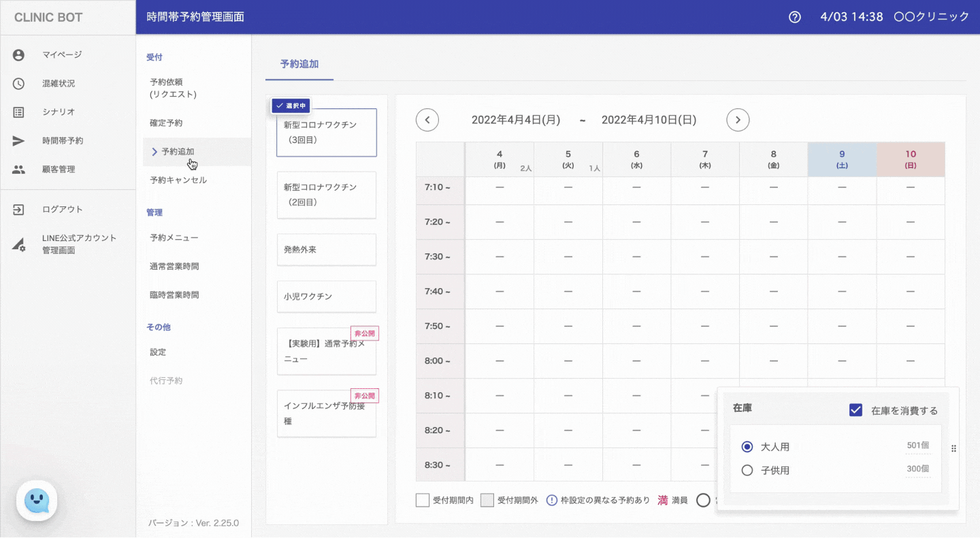Select the 大人用 radio button

pyautogui.click(x=747, y=447)
